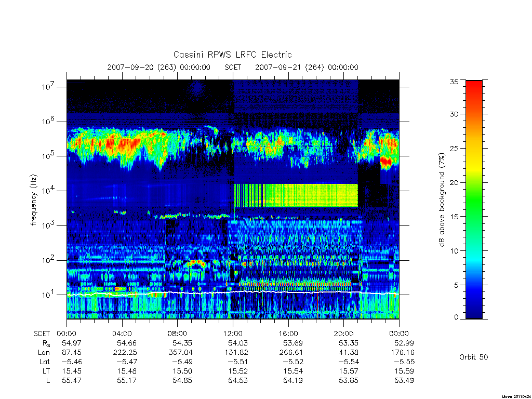Click the red emission blob near 23:00
The height and width of the screenshot is (399, 532).
386,161
